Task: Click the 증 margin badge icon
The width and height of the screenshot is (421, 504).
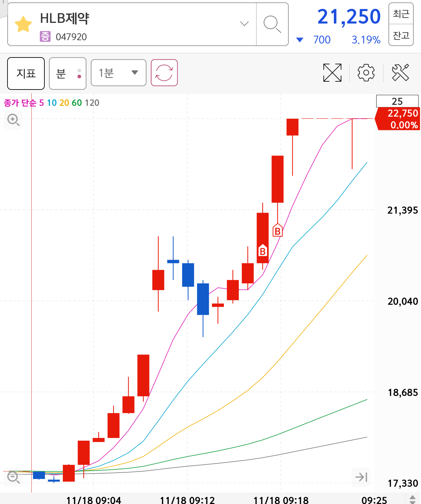Action: (x=45, y=36)
